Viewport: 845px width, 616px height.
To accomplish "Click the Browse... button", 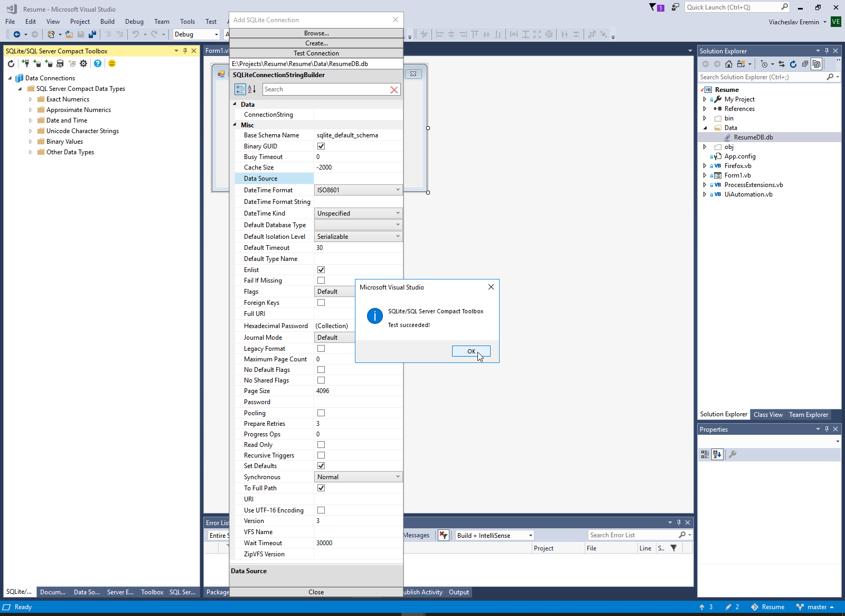I will click(x=316, y=33).
